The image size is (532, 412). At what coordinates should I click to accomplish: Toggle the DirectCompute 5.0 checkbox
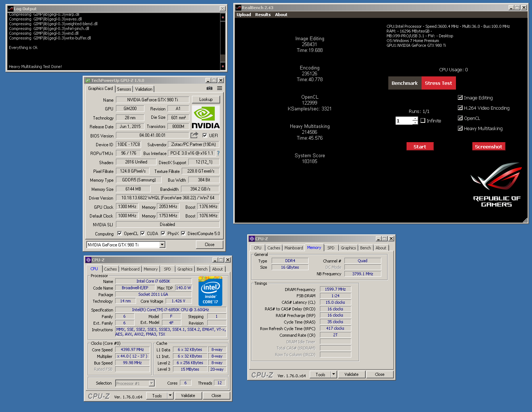point(183,233)
